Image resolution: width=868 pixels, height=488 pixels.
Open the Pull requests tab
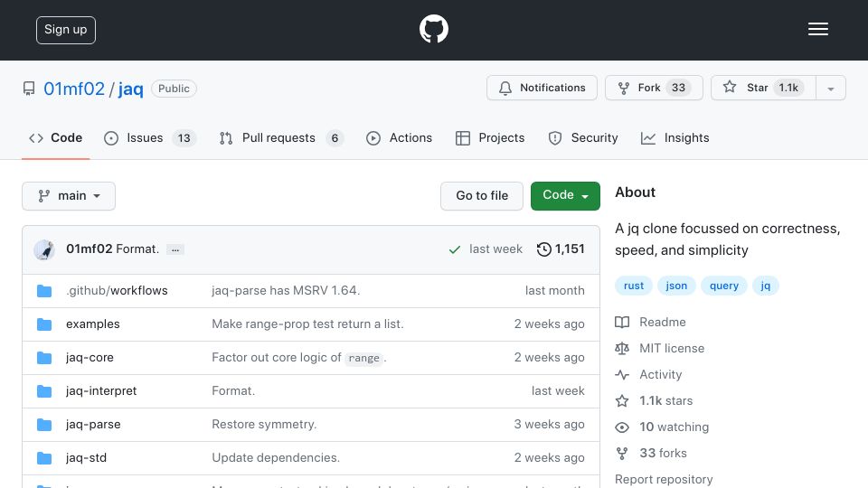coord(281,137)
